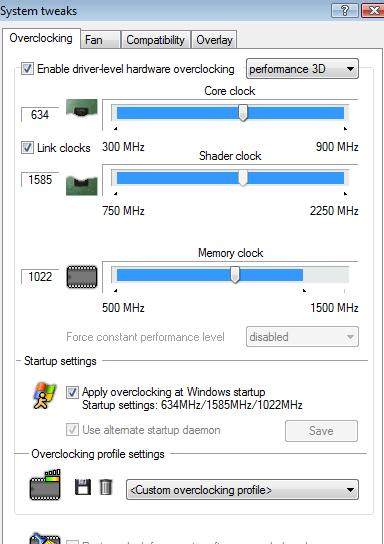Open the performance 3D dropdown
Screen dimensions: 384x544
pyautogui.click(x=302, y=69)
